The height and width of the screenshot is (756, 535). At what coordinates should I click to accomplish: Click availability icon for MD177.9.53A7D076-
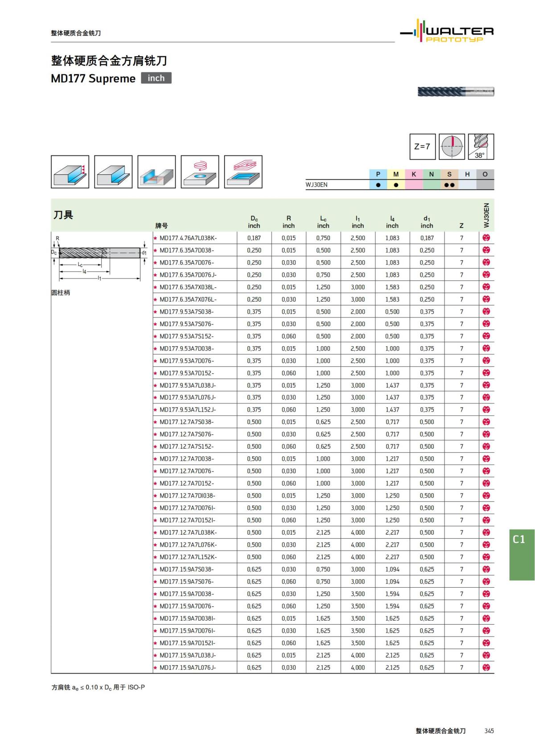(x=486, y=360)
